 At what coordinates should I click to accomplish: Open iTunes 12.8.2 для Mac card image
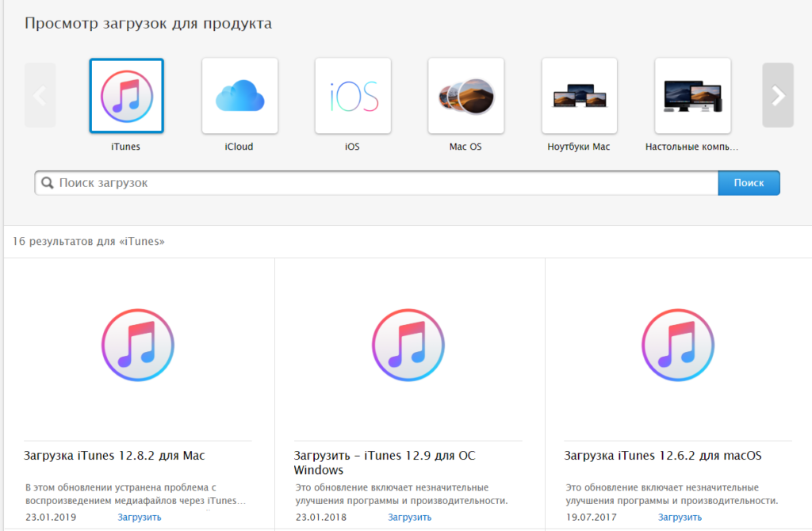tap(138, 346)
